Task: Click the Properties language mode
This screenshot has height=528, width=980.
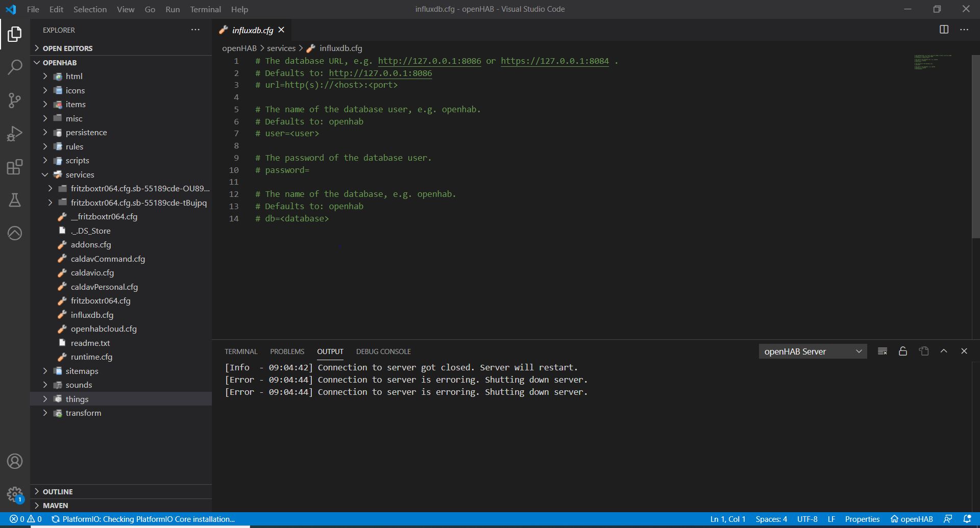Action: (x=862, y=519)
